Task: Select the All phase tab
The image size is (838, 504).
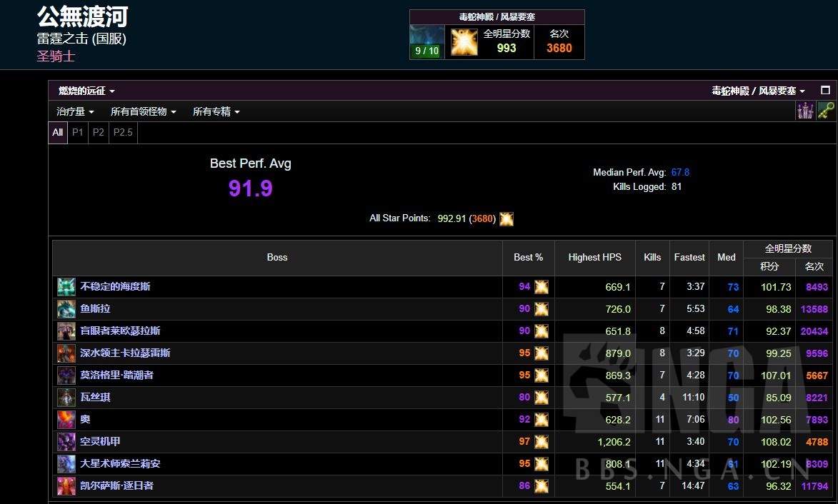Action: (x=58, y=132)
